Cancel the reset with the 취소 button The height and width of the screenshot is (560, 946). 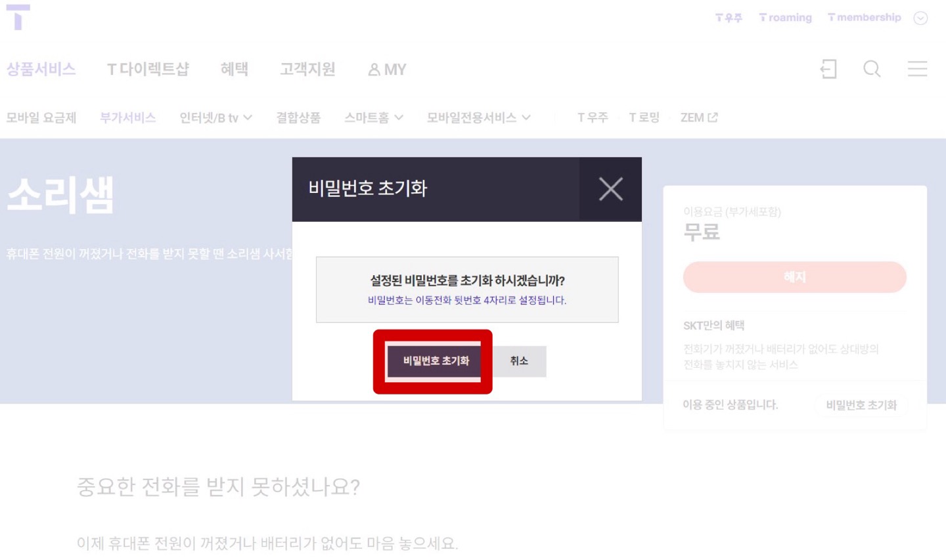[518, 361]
